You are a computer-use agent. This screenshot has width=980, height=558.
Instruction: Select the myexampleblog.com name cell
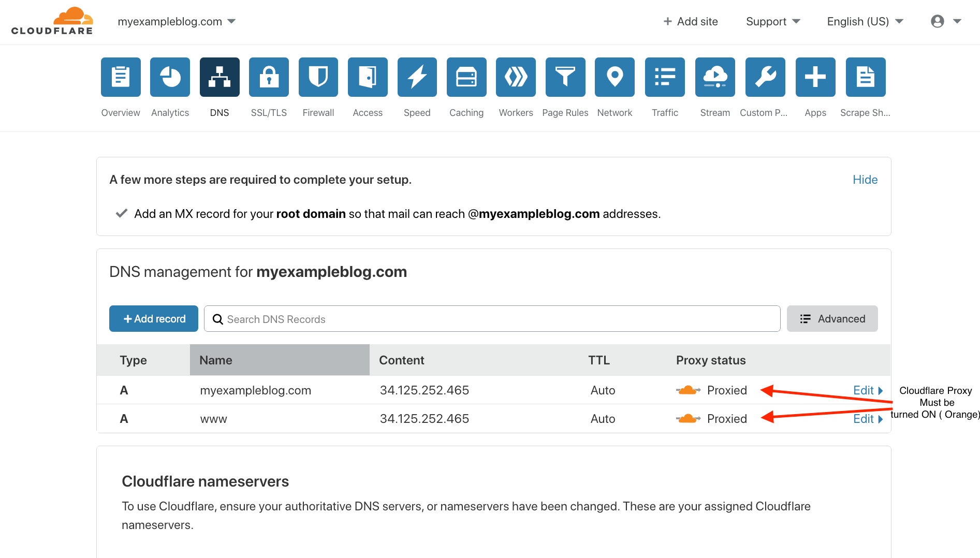coord(256,390)
